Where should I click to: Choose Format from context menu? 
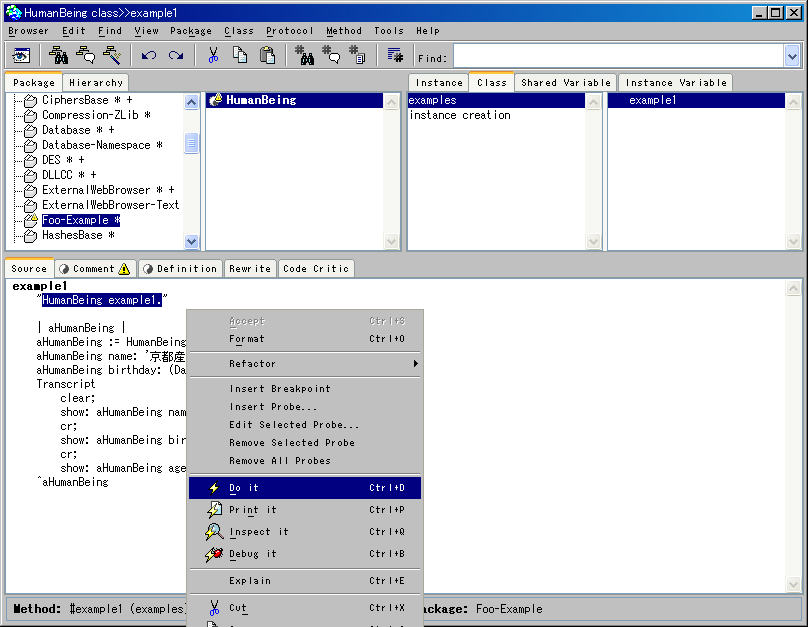click(305, 339)
